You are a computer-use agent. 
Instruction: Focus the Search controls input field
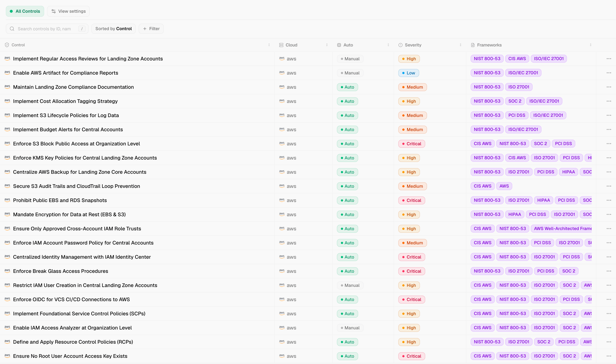(x=47, y=29)
